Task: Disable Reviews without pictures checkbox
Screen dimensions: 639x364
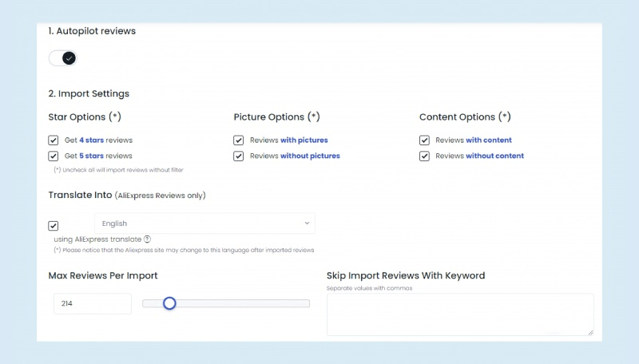Action: point(239,156)
